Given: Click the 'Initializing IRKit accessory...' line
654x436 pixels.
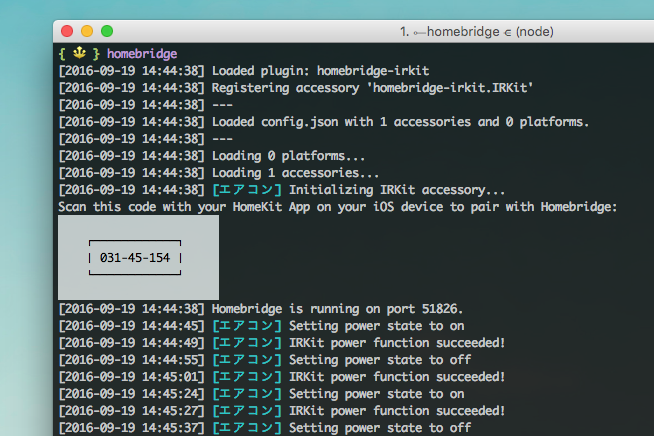Looking at the screenshot, I should pos(282,190).
